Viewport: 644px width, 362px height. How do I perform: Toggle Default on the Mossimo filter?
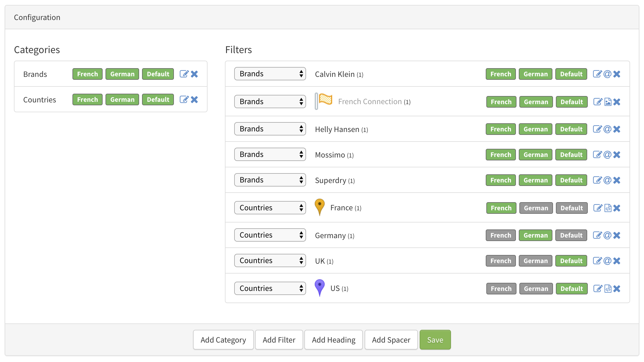(x=571, y=155)
